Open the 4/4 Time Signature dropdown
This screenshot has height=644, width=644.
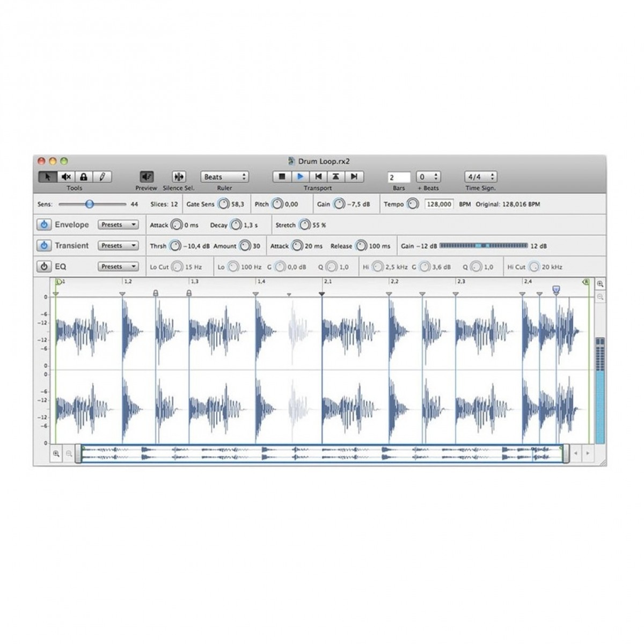click(480, 177)
